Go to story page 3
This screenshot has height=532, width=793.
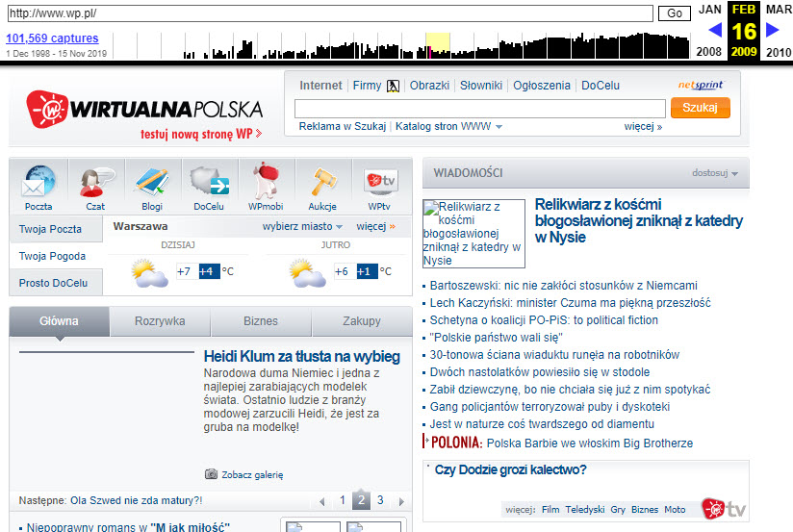tap(380, 500)
